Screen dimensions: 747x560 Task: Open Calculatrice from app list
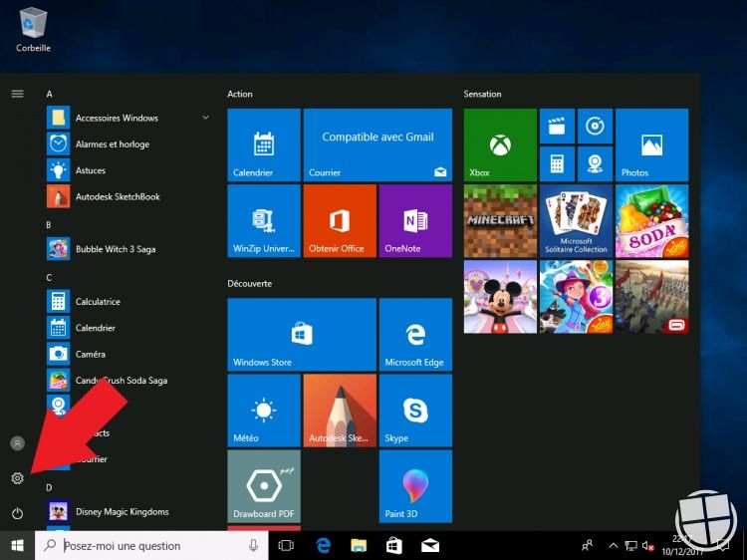(98, 302)
